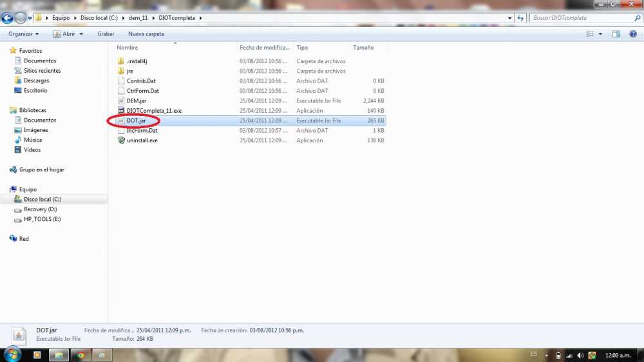This screenshot has width=644, height=362.
Task: Open the view options dropdown arrow
Action: (600, 34)
